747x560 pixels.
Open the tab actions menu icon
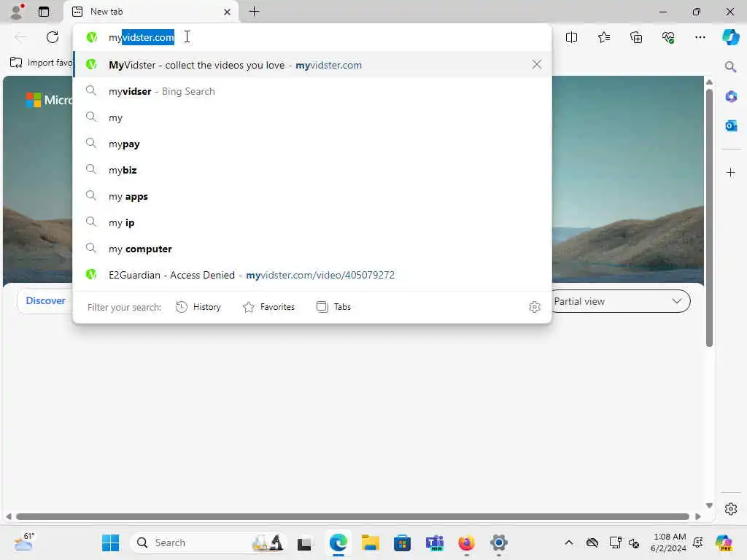coord(44,12)
